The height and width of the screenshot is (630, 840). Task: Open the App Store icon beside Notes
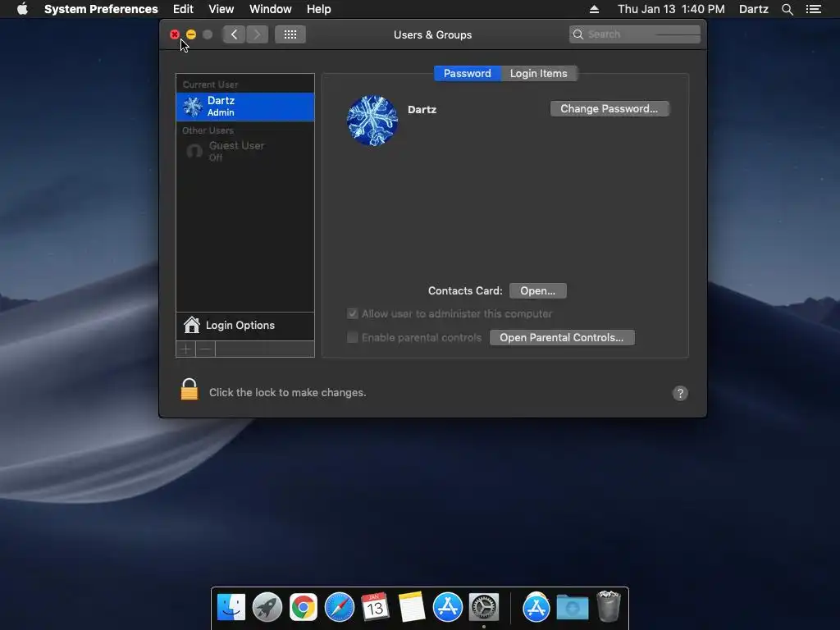(x=447, y=608)
